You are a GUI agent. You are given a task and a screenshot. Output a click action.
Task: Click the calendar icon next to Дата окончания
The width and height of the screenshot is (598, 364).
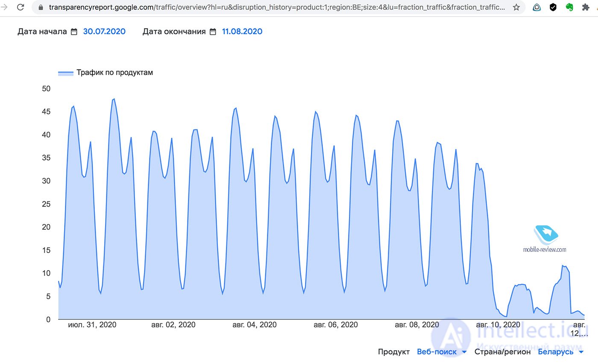pyautogui.click(x=213, y=32)
